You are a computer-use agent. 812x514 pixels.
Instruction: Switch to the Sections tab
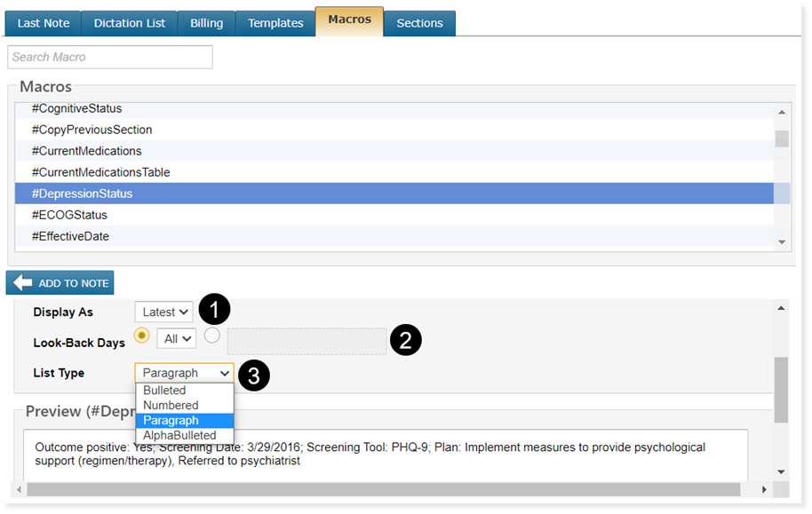pos(419,23)
